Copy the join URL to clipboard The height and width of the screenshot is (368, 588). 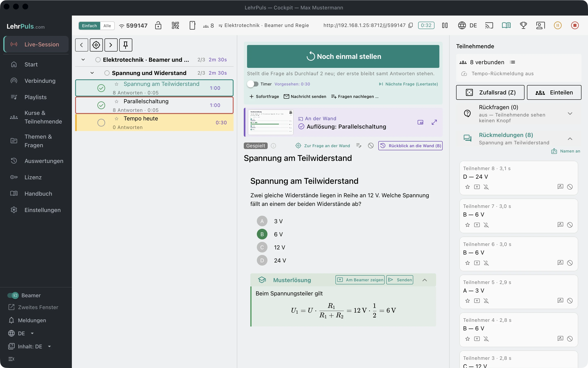tap(411, 25)
